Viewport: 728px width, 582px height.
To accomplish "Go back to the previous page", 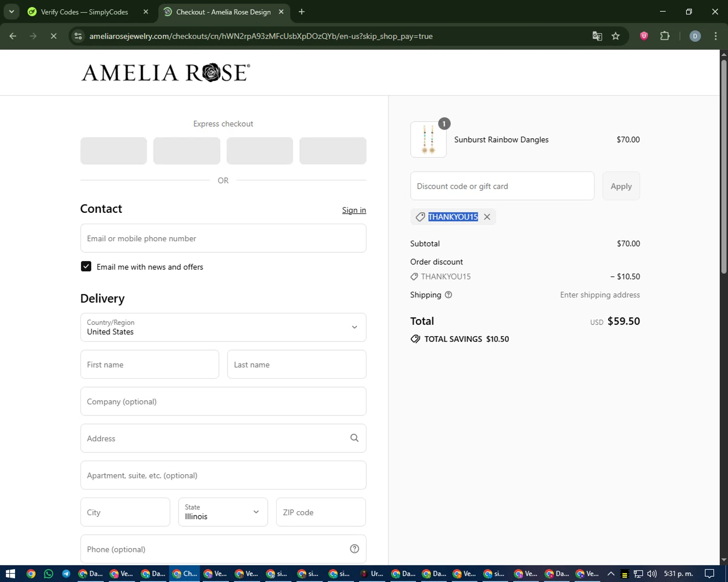I will click(13, 36).
